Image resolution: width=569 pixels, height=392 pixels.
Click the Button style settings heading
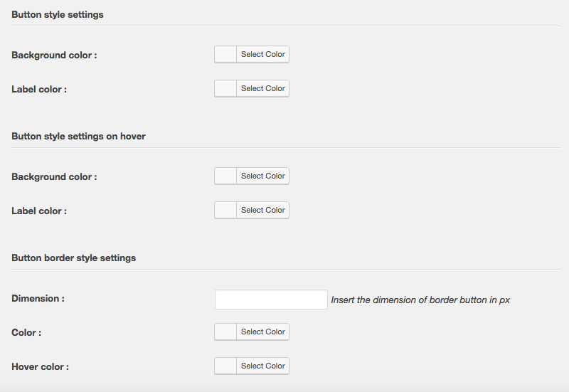pos(58,14)
